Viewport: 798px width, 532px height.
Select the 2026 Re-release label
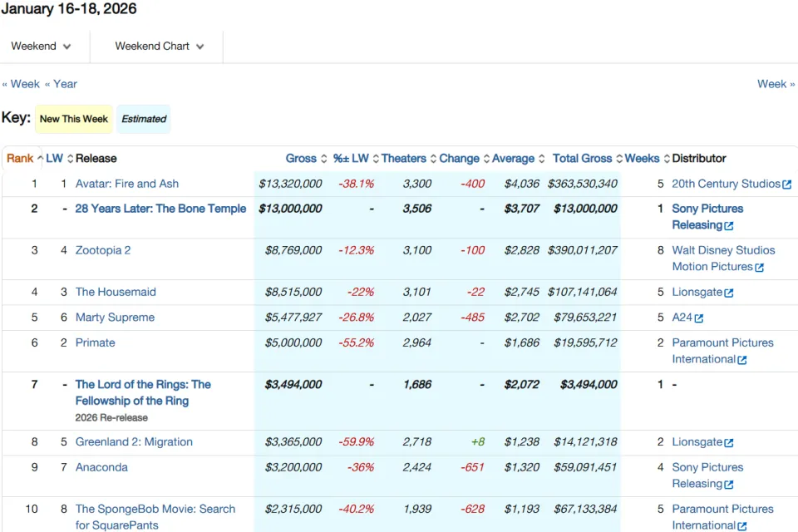(x=111, y=417)
